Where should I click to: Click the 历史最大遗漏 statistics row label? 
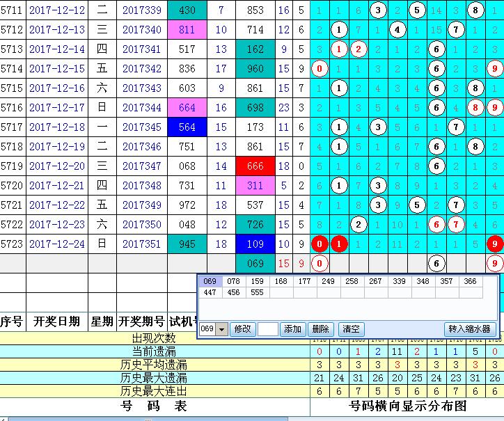click(155, 378)
